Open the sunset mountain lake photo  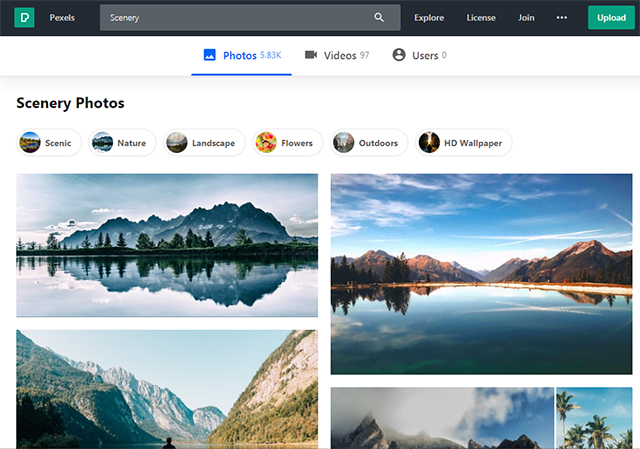pos(481,274)
